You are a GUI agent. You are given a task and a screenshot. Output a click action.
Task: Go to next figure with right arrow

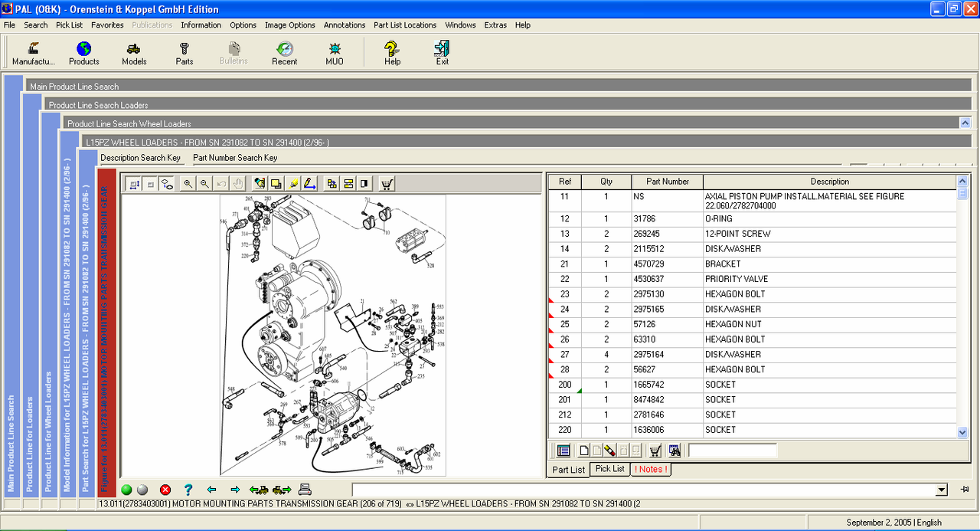click(x=235, y=490)
